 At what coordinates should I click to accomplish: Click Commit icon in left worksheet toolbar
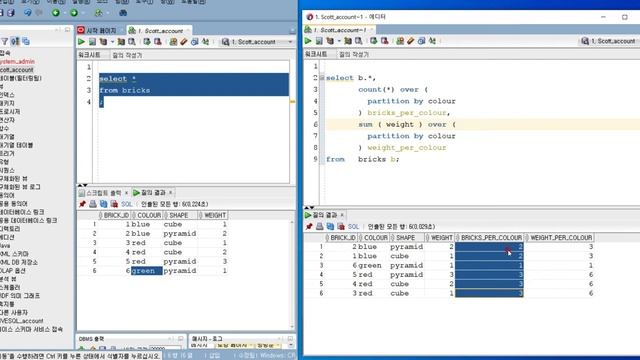(x=147, y=42)
